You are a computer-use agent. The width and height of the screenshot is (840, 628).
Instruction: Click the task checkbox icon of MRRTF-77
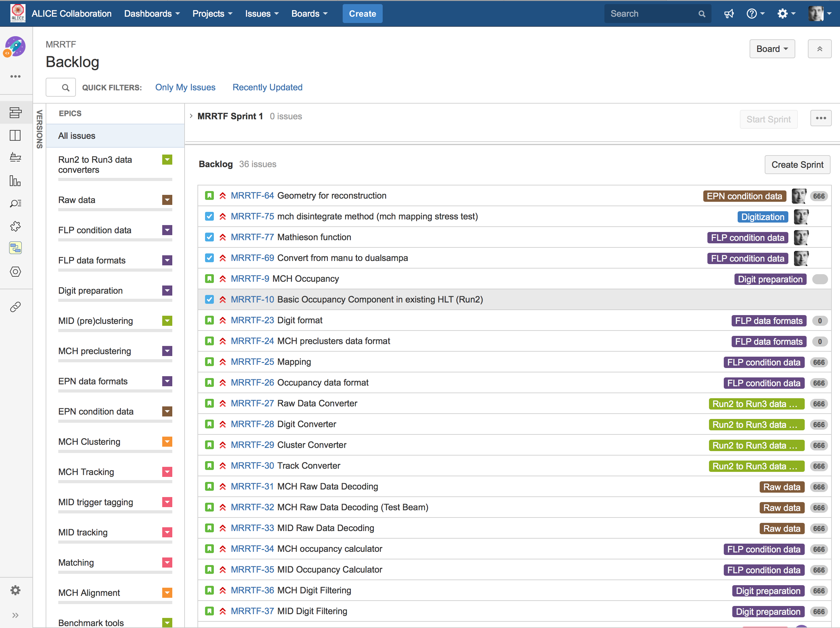pos(209,237)
